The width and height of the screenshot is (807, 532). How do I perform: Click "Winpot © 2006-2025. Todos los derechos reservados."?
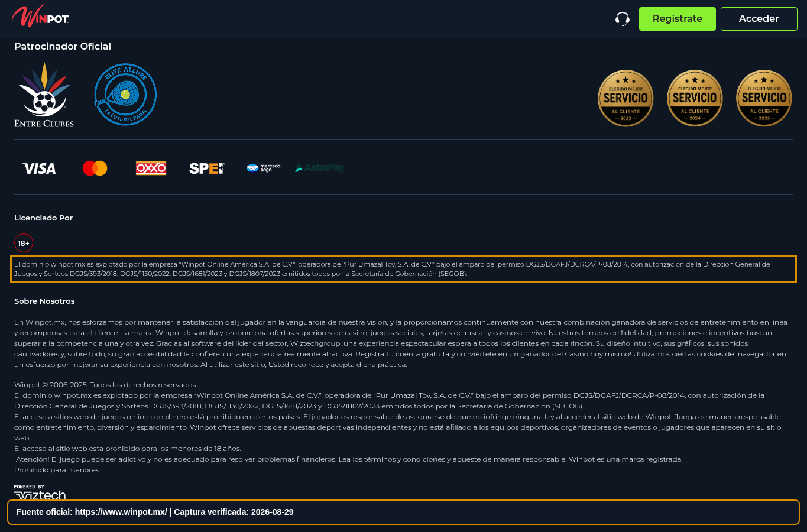pos(106,385)
